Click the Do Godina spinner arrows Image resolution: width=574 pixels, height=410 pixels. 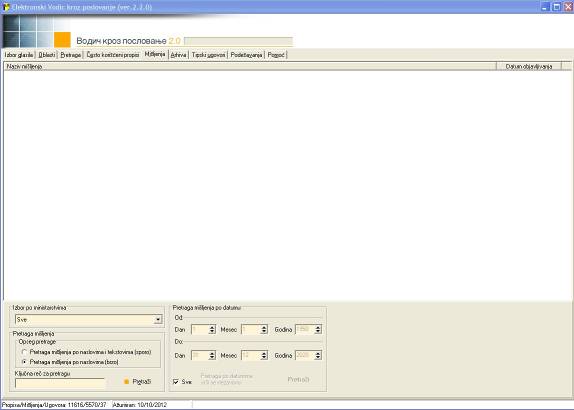pos(318,355)
